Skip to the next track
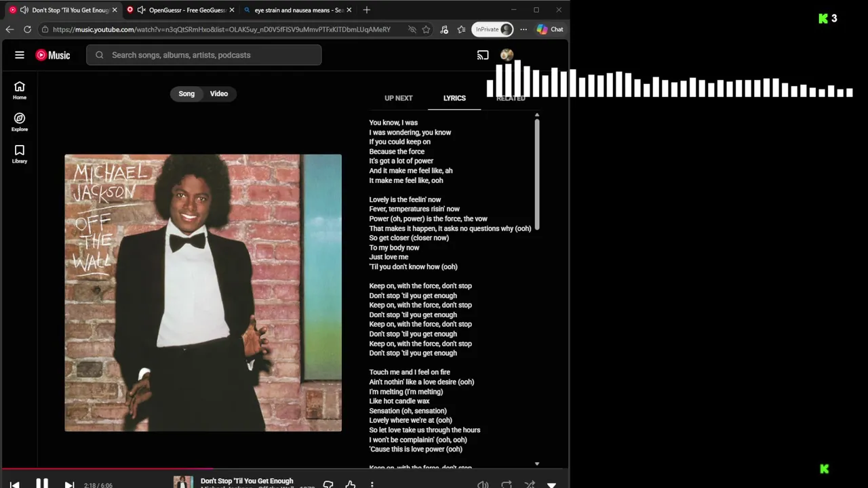This screenshot has height=488, width=868. click(69, 485)
